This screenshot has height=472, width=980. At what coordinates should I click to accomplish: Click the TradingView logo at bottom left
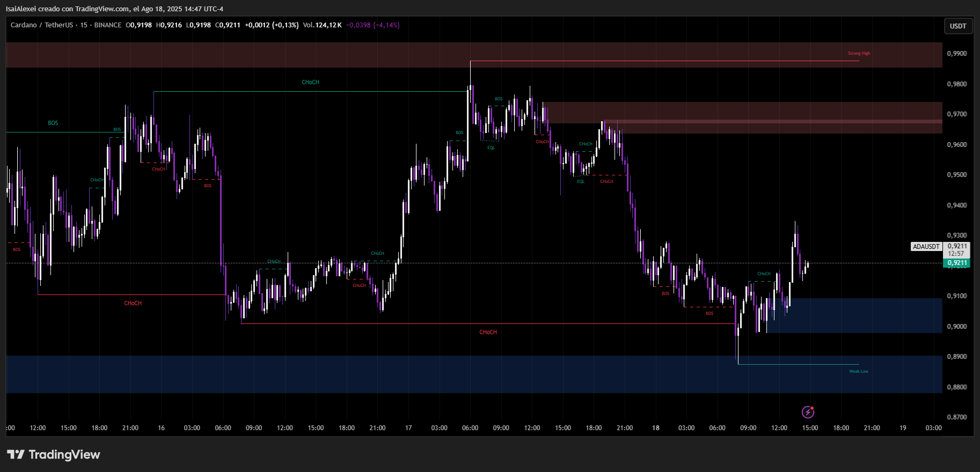54,455
